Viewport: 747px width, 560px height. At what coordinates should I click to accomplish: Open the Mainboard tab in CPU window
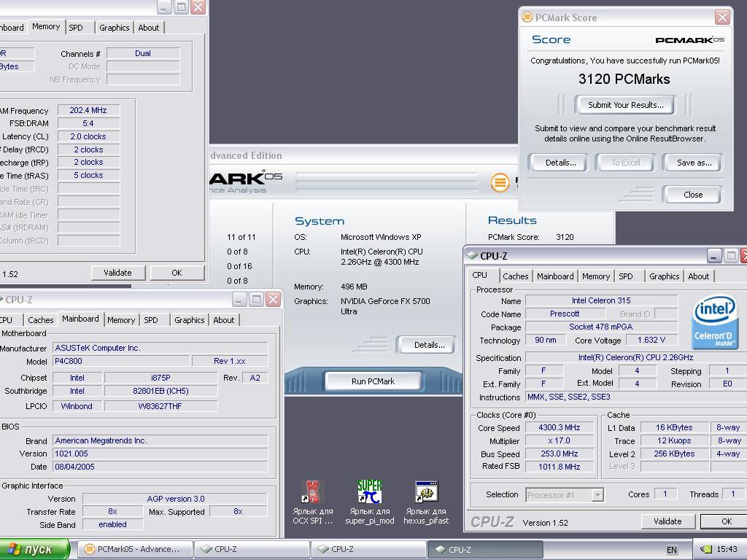(555, 276)
